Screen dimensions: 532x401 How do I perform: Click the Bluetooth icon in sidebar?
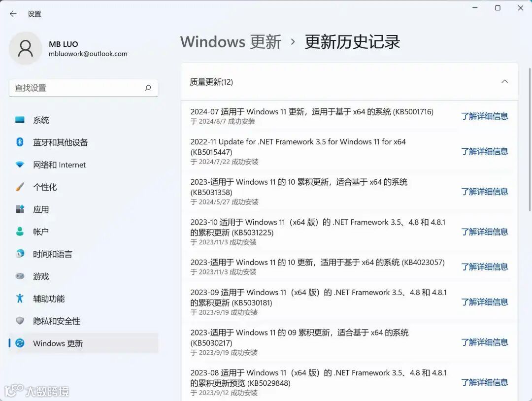(20, 142)
